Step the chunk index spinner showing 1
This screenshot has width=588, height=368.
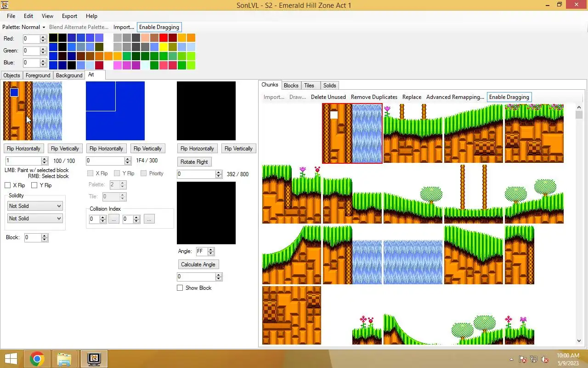[45, 161]
